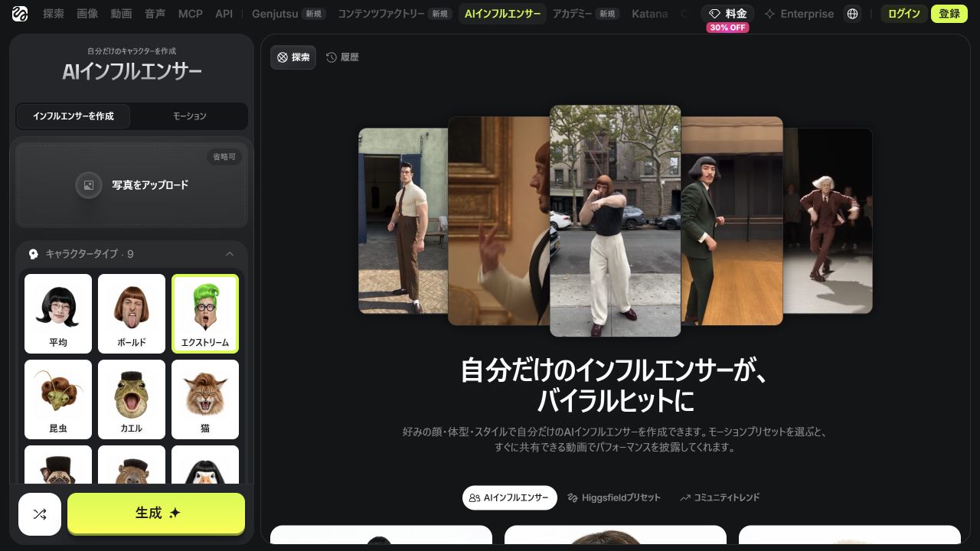Open the 探索 item in top navigation
Viewport: 980px width, 551px height.
(x=54, y=14)
